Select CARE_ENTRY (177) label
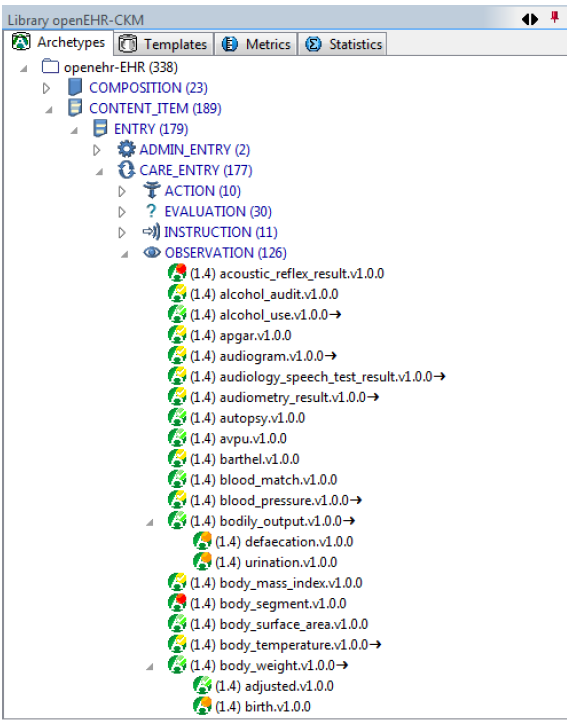Viewport: 573px width, 724px height. click(196, 170)
